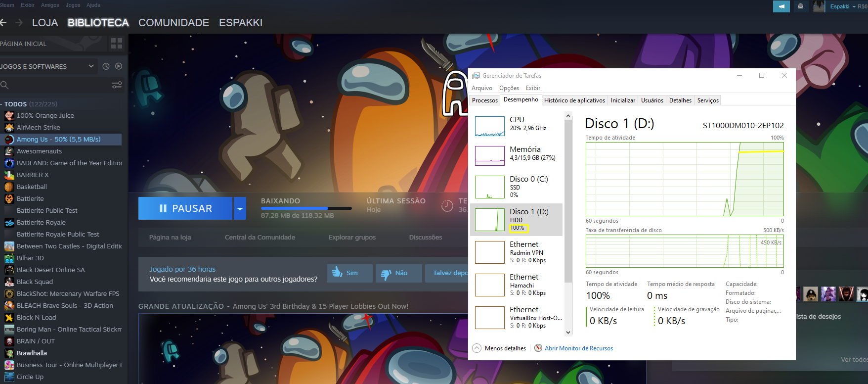Open the Exibir menu in Steam
This screenshot has width=868, height=384.
(28, 5)
